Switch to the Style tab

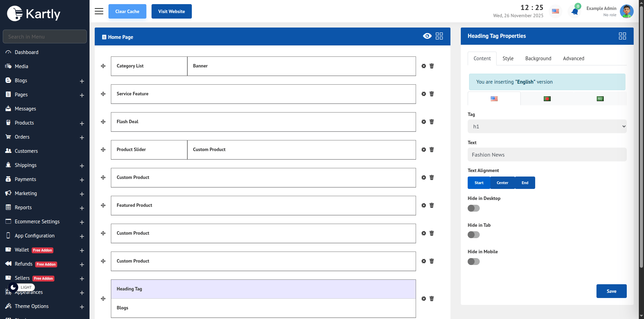tap(508, 59)
